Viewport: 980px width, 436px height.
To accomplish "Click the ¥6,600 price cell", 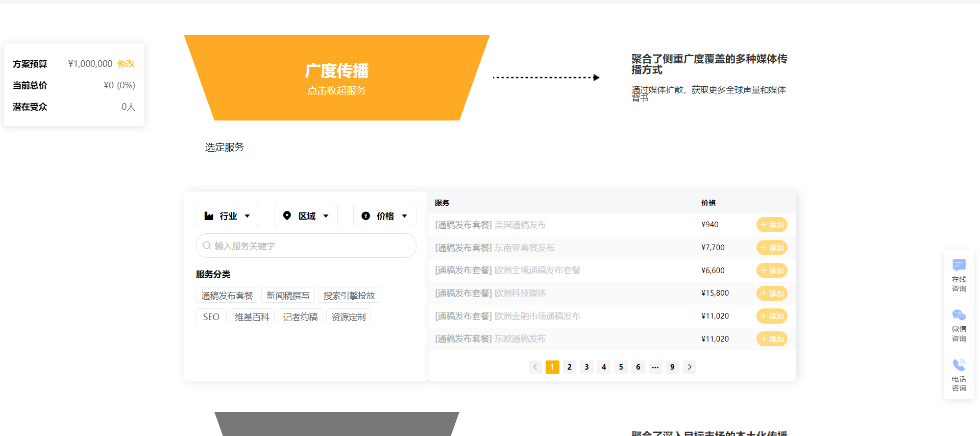I will click(713, 271).
